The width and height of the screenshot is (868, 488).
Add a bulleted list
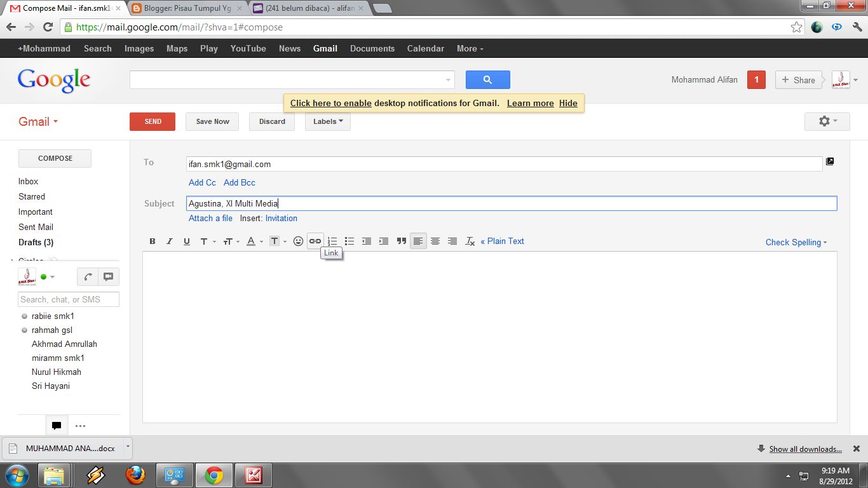(349, 241)
